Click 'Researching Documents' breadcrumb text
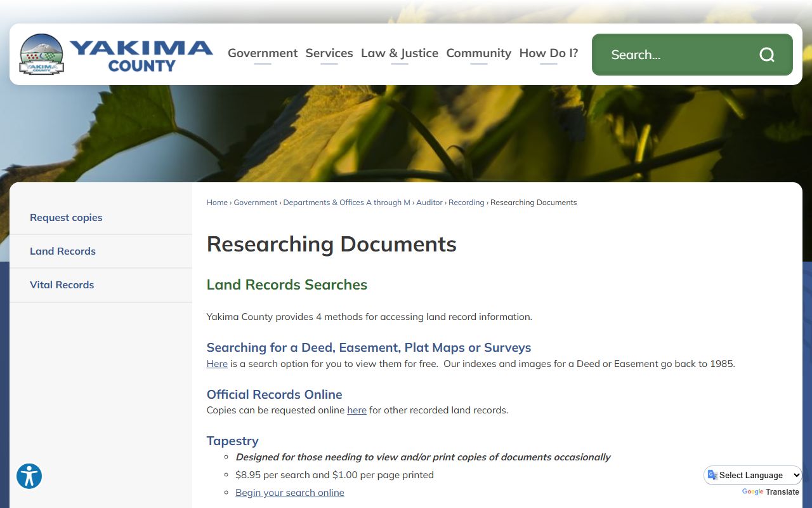Viewport: 812px width, 508px height. point(534,203)
